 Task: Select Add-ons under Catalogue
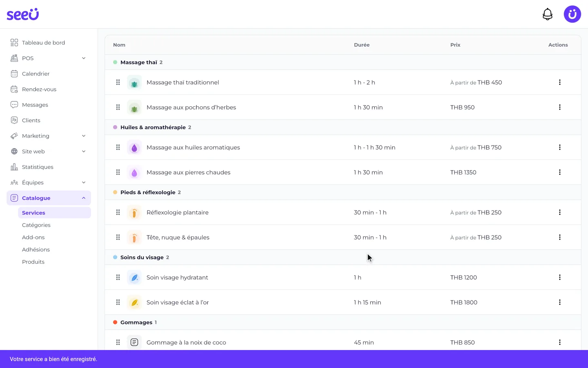coord(54,237)
